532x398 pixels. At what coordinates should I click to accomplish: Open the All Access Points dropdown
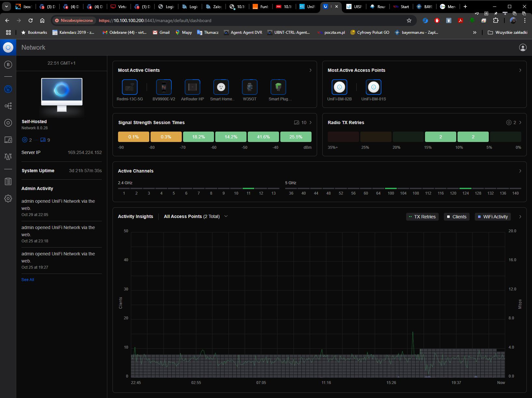click(196, 216)
